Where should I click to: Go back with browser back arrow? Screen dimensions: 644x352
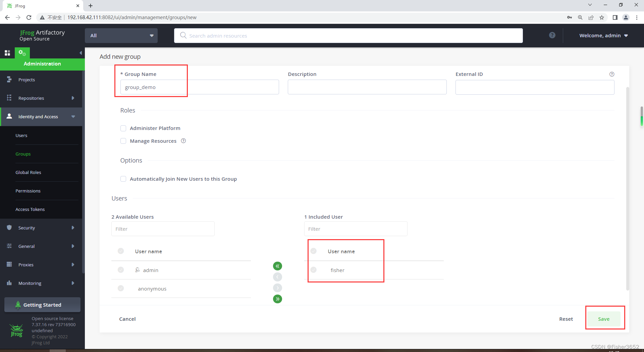(x=7, y=17)
